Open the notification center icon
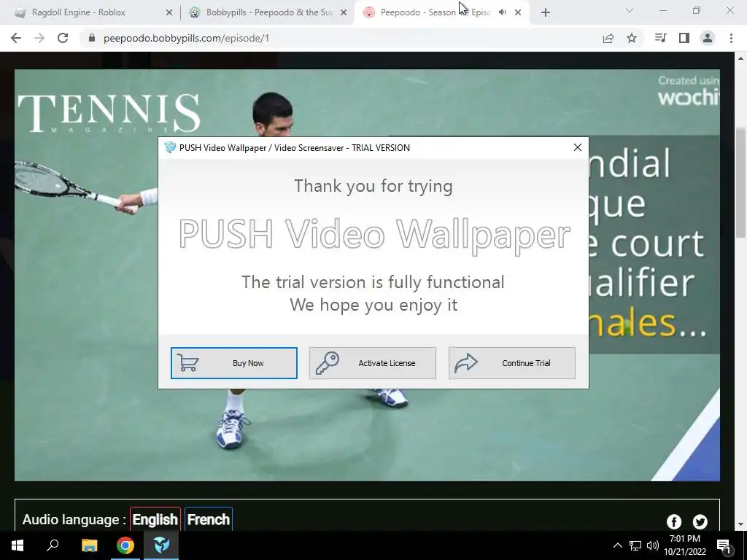 tap(724, 545)
